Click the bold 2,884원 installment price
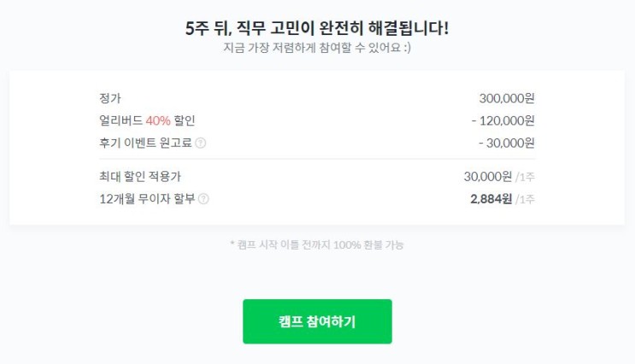 point(491,198)
